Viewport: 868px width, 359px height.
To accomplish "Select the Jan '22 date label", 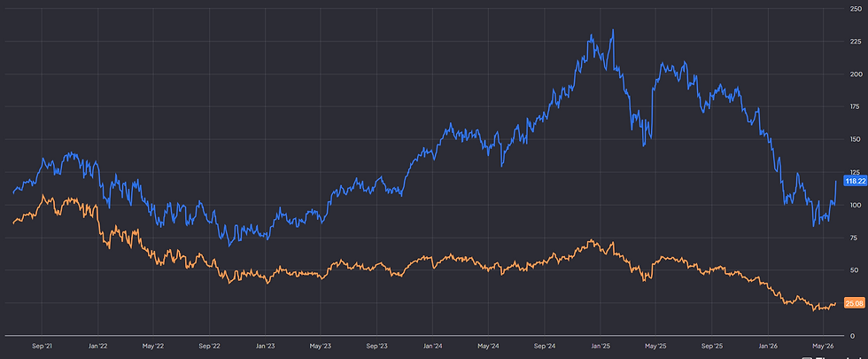I will [x=98, y=347].
